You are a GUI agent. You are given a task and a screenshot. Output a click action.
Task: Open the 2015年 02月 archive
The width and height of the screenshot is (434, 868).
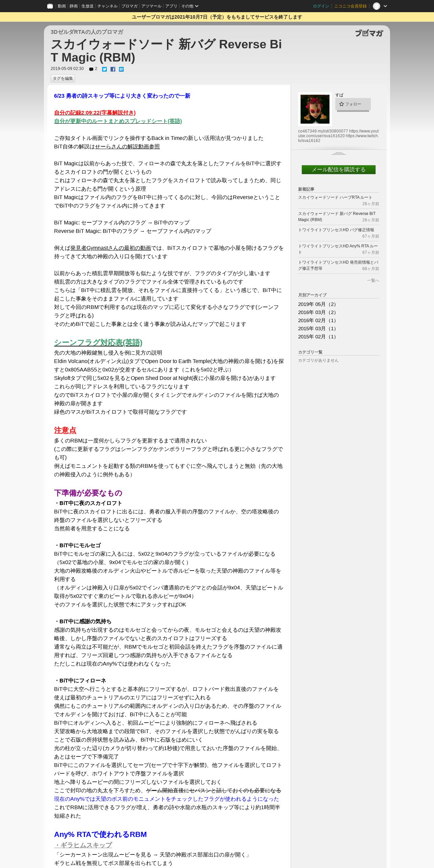tap(318, 337)
